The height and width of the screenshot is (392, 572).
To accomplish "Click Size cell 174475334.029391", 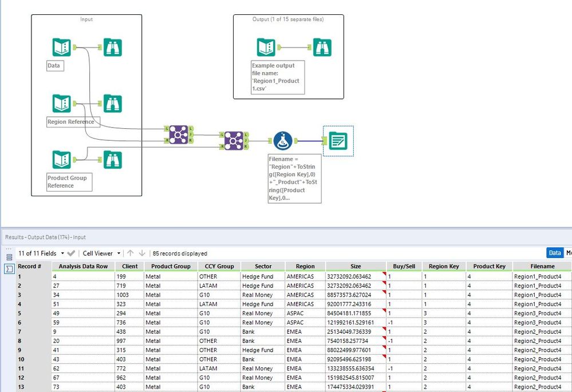I will (356, 386).
